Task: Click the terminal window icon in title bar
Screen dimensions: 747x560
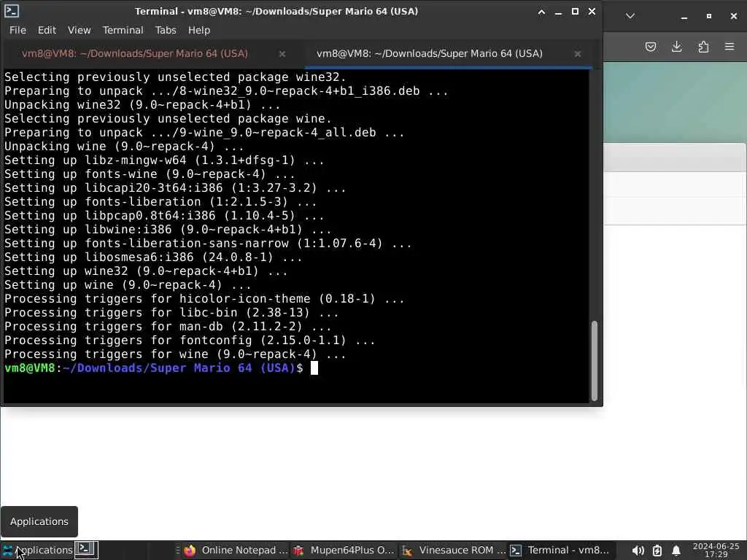Action: [12, 11]
